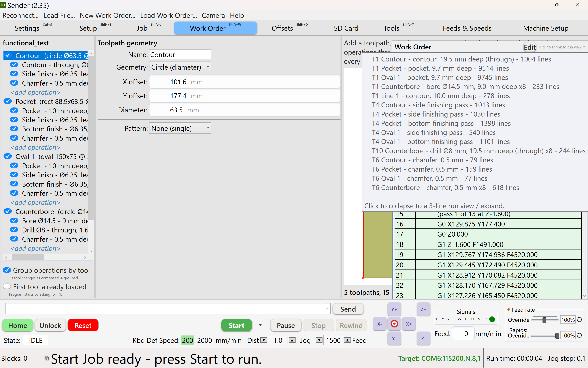Click the shrink to run view arrow
588x368 pixels.
point(584,47)
